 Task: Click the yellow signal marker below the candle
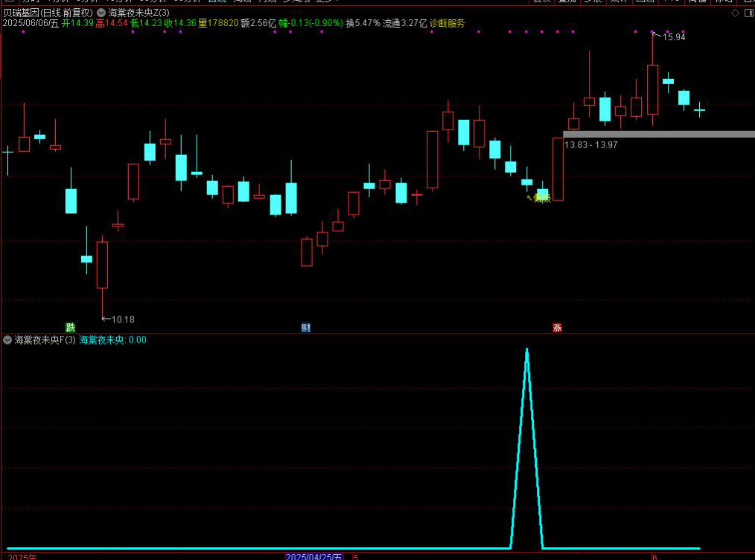538,197
